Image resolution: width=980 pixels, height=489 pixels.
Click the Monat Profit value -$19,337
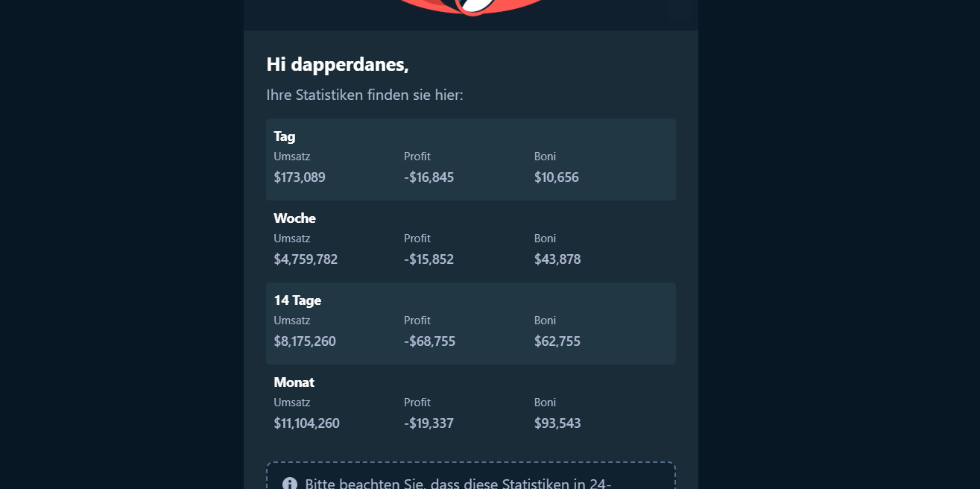coord(429,423)
